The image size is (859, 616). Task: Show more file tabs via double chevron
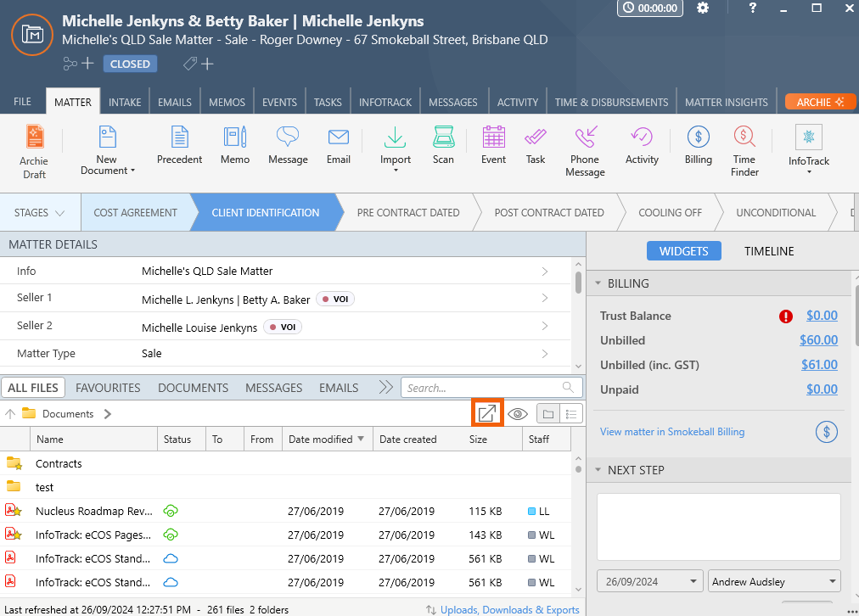tap(385, 388)
